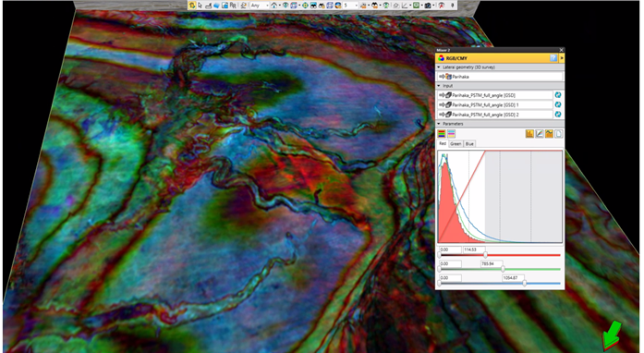Click the green slider's right handle
The image size is (644, 353).
point(504,269)
